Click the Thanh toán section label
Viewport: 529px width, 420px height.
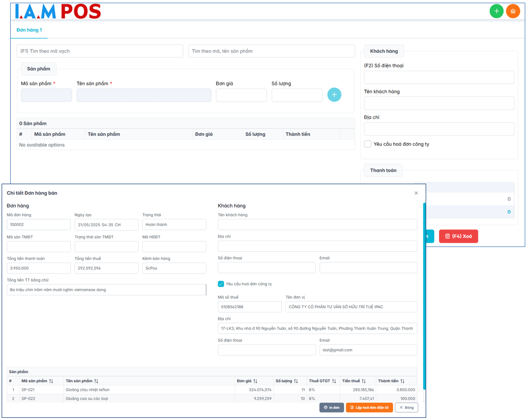383,170
